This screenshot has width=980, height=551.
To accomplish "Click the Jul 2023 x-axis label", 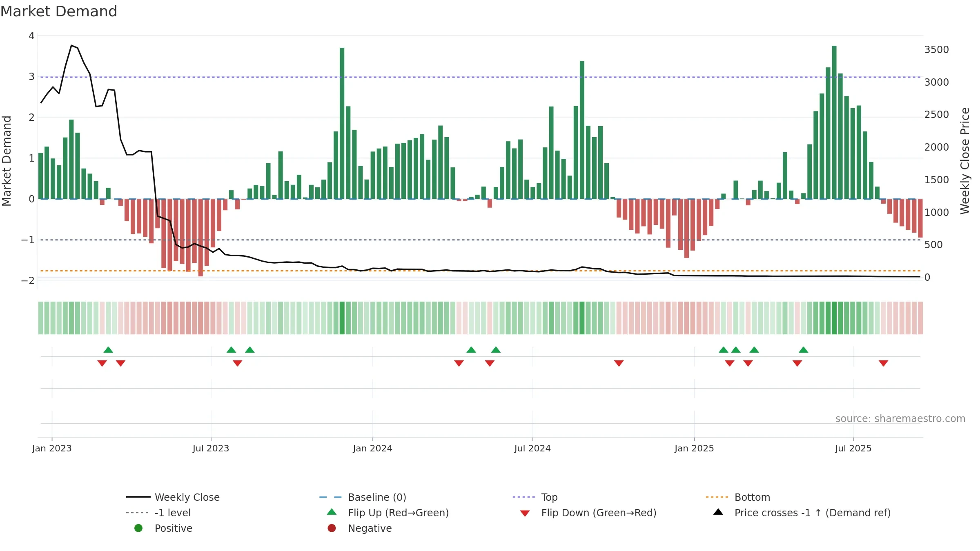I will coord(211,448).
